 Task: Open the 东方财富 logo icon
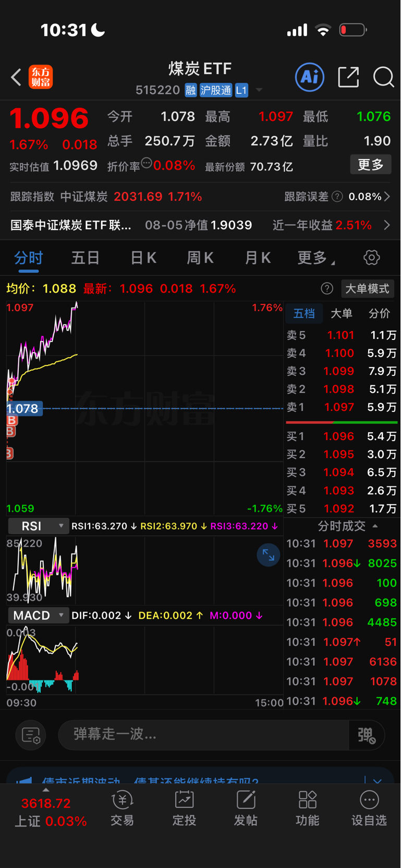[41, 77]
